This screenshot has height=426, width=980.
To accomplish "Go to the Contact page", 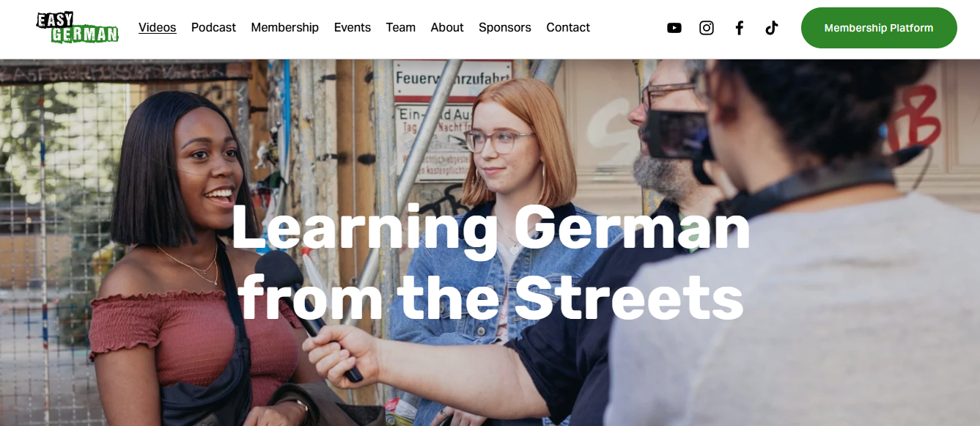I will click(x=568, y=27).
